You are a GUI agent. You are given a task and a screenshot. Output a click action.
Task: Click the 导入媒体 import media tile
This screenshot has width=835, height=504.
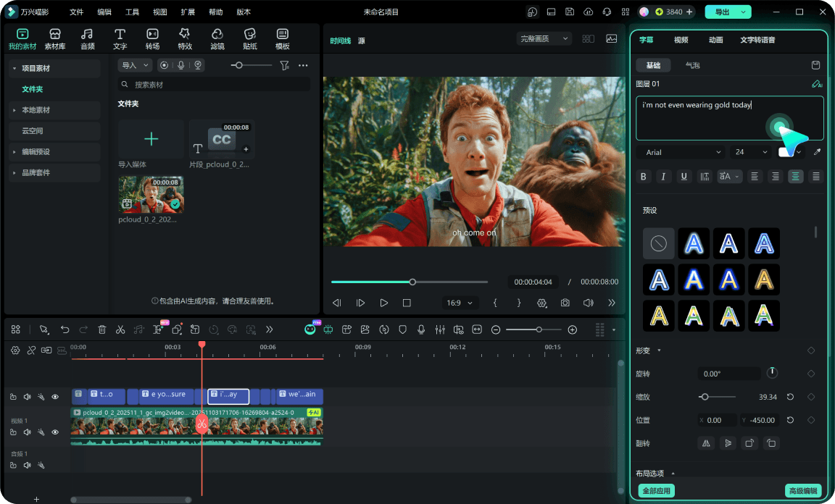(x=151, y=139)
